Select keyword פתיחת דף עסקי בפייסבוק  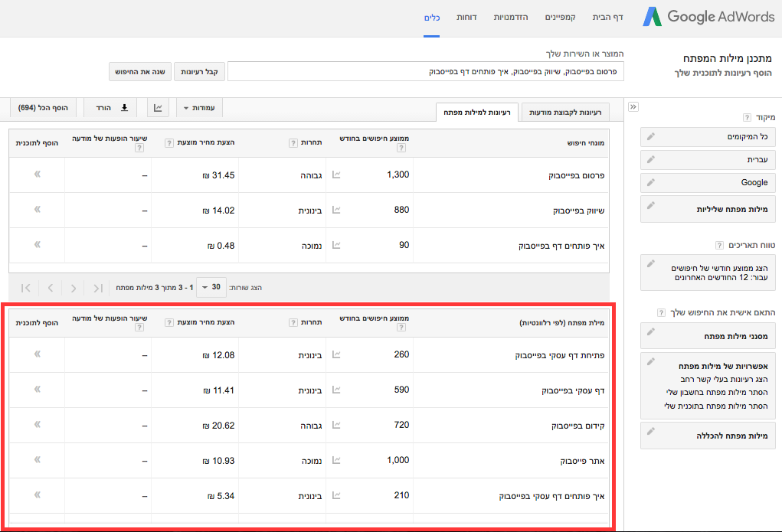tap(560, 355)
